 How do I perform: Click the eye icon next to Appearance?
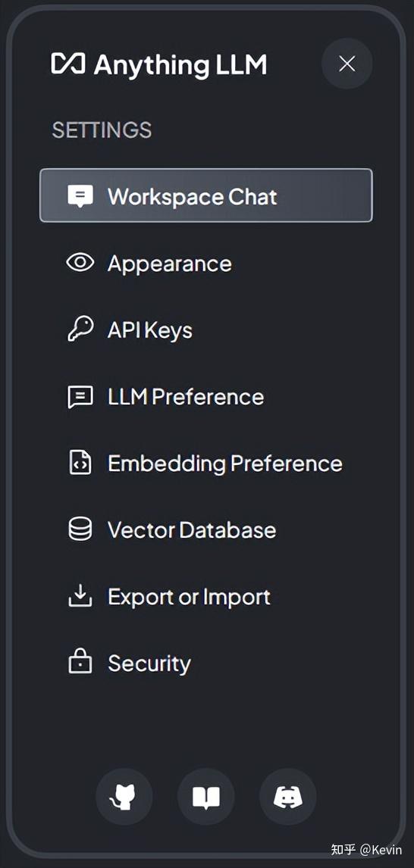(x=80, y=262)
